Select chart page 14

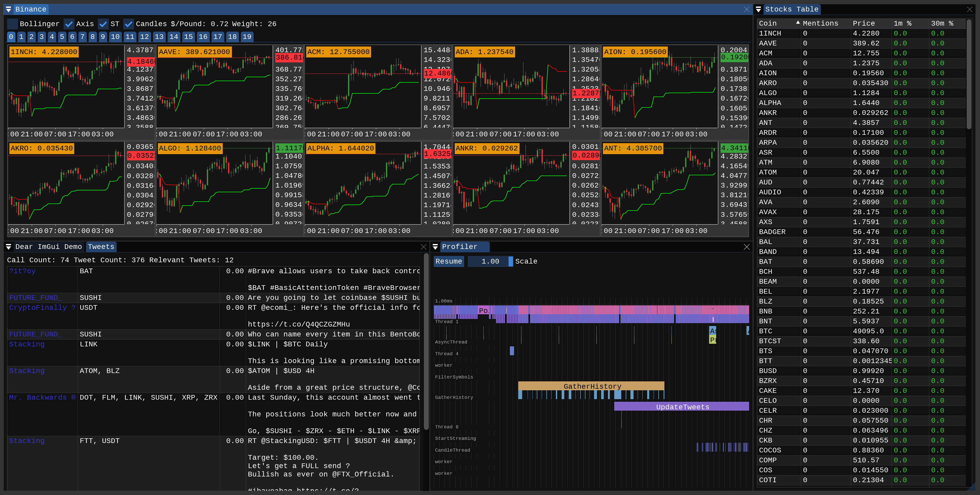point(174,37)
